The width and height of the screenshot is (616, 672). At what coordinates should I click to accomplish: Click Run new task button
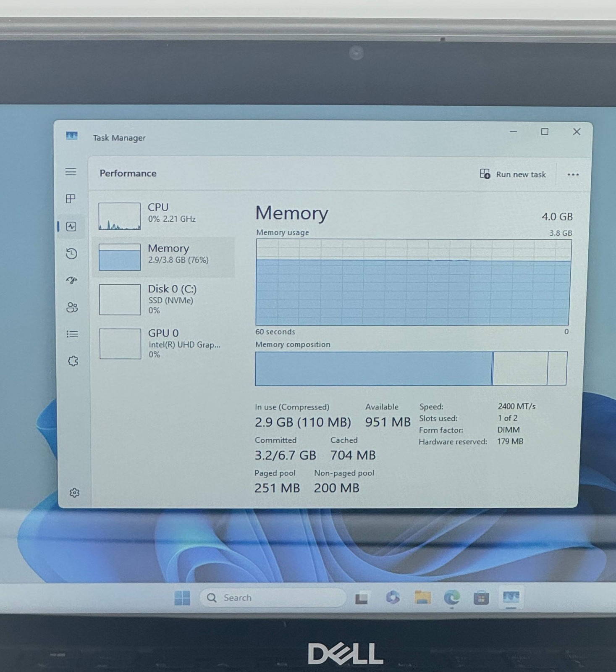[513, 174]
